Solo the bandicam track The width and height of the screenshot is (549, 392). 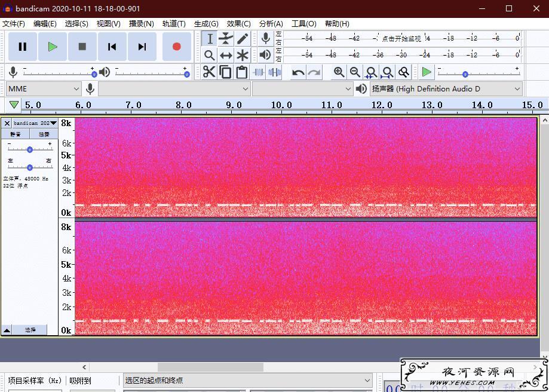[x=44, y=134]
